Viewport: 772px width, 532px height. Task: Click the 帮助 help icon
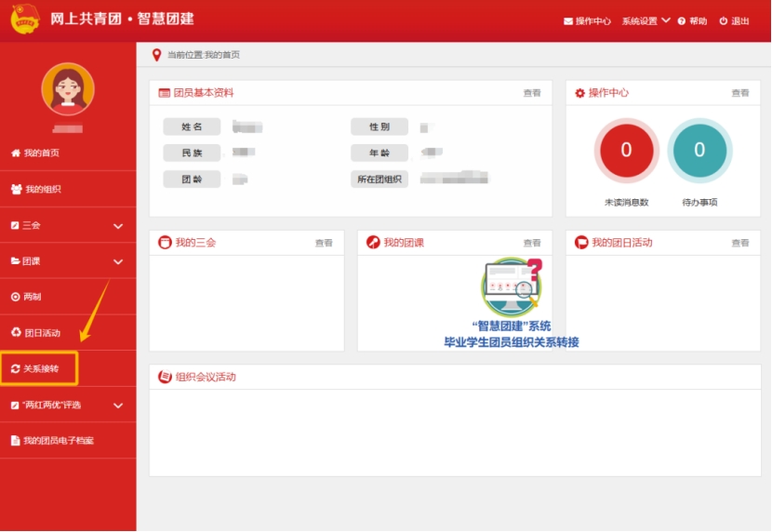(682, 21)
